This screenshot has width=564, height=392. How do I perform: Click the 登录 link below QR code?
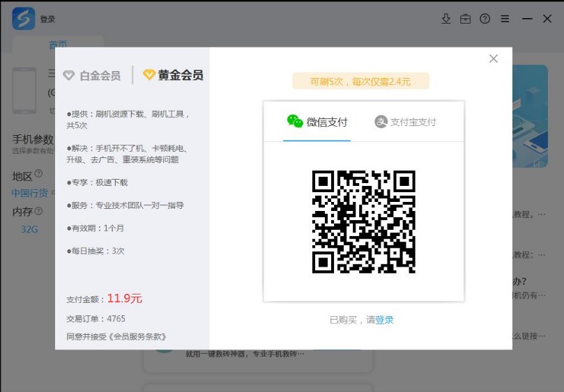[x=384, y=320]
